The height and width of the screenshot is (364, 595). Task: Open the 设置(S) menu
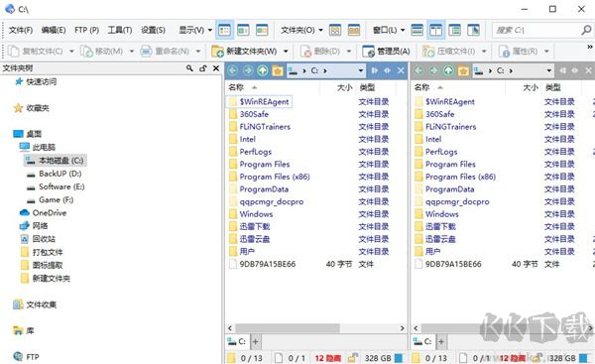coord(153,30)
